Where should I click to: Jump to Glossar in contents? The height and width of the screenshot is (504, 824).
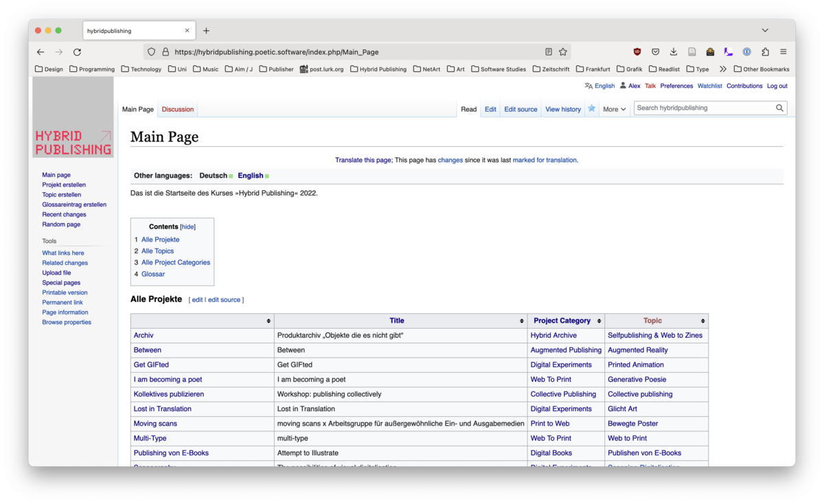(x=153, y=274)
